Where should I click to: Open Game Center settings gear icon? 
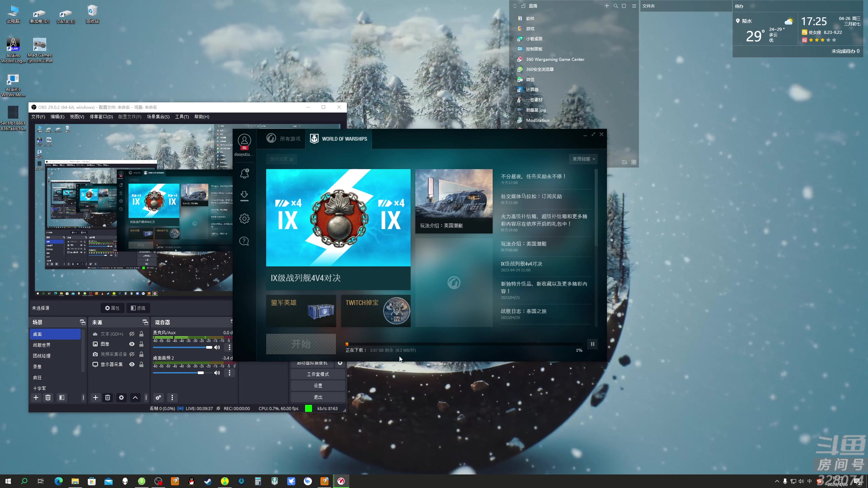click(x=244, y=219)
